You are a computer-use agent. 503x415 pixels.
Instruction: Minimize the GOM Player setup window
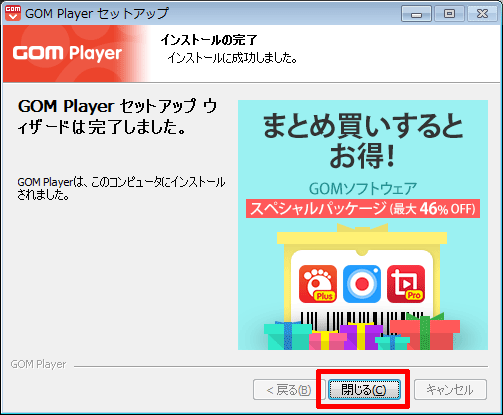[416, 14]
